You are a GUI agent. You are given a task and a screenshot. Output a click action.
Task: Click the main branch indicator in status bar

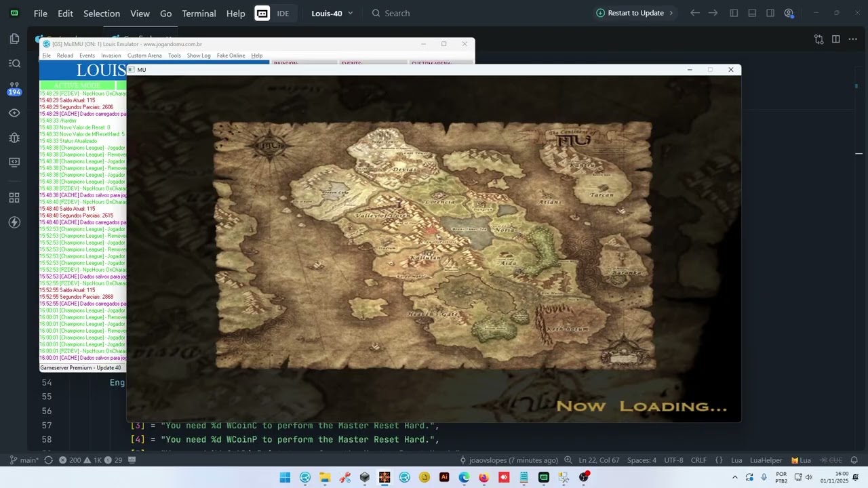coord(24,460)
